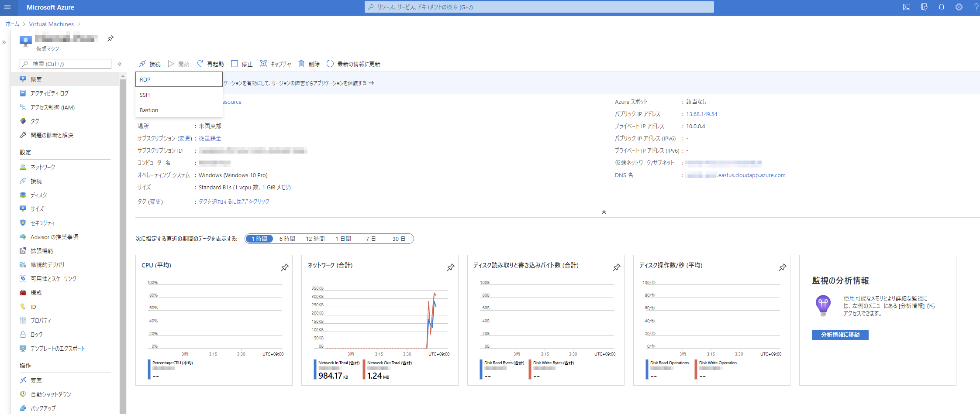This screenshot has height=414, width=980.
Task: Open portal settings gear icon
Action: [959, 7]
